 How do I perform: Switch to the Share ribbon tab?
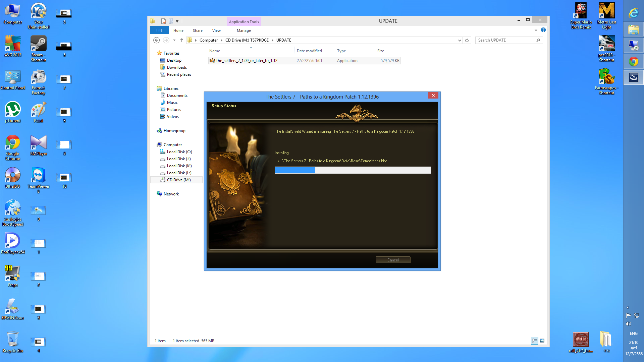[x=198, y=31]
